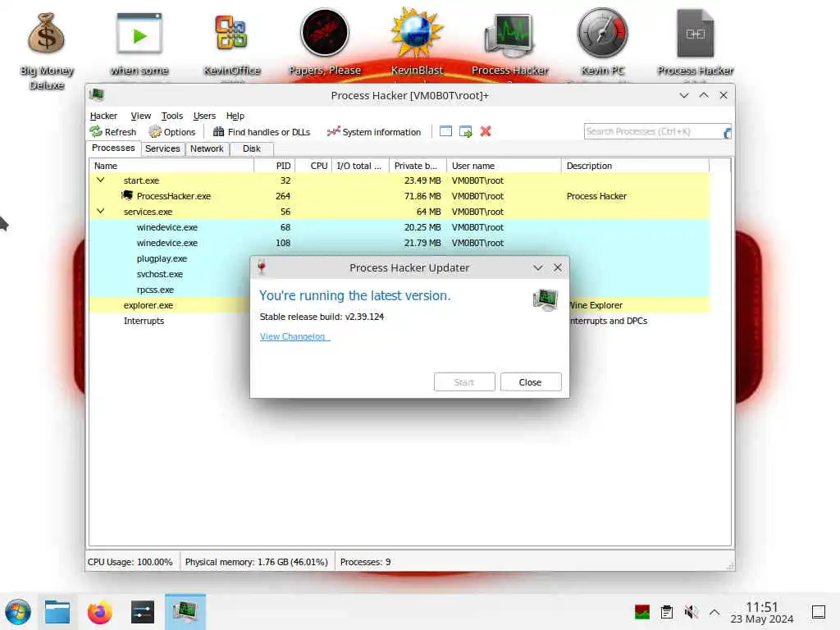
Task: Open the View Changelog link
Action: tap(294, 336)
